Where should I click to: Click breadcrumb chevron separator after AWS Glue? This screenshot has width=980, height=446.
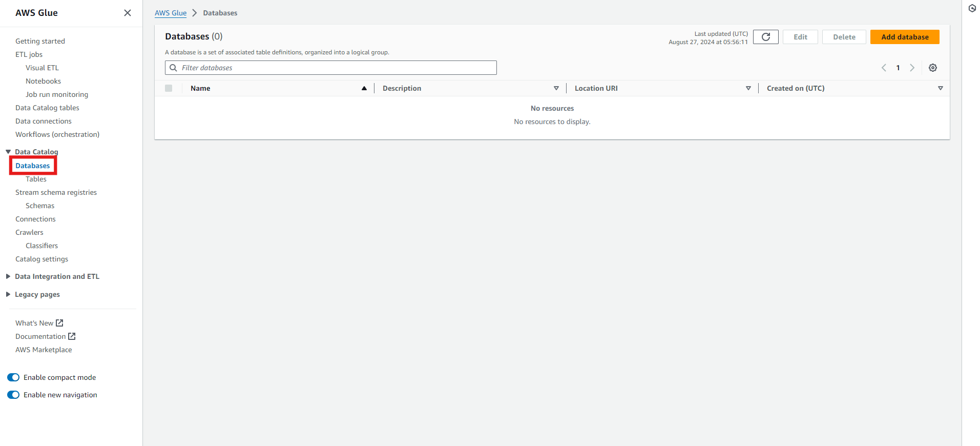click(x=195, y=13)
